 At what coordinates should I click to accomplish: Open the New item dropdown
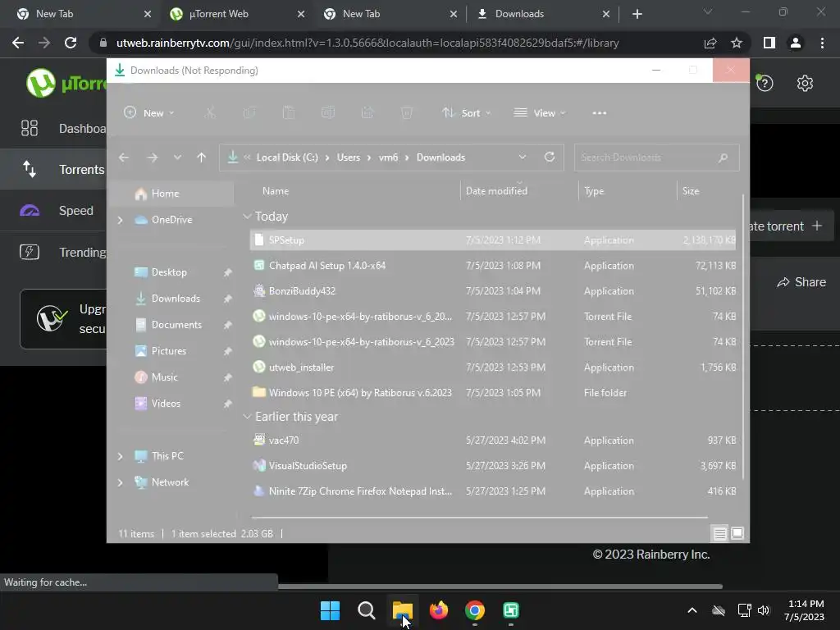149,113
